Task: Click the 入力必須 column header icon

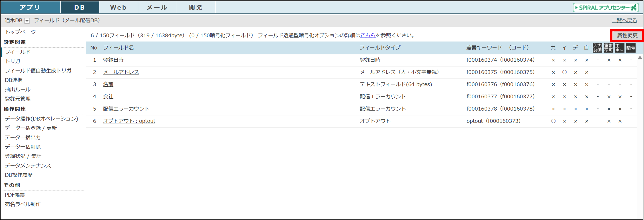Action: pyautogui.click(x=597, y=48)
